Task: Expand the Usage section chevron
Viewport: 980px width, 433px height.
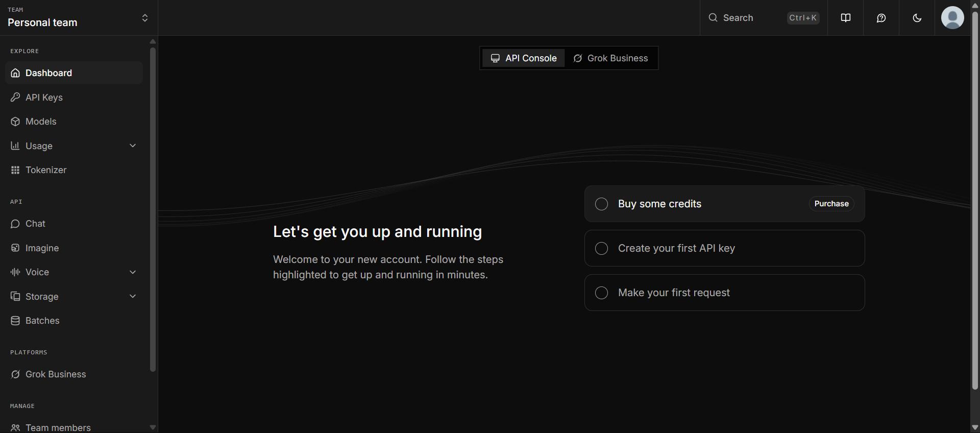Action: [133, 146]
